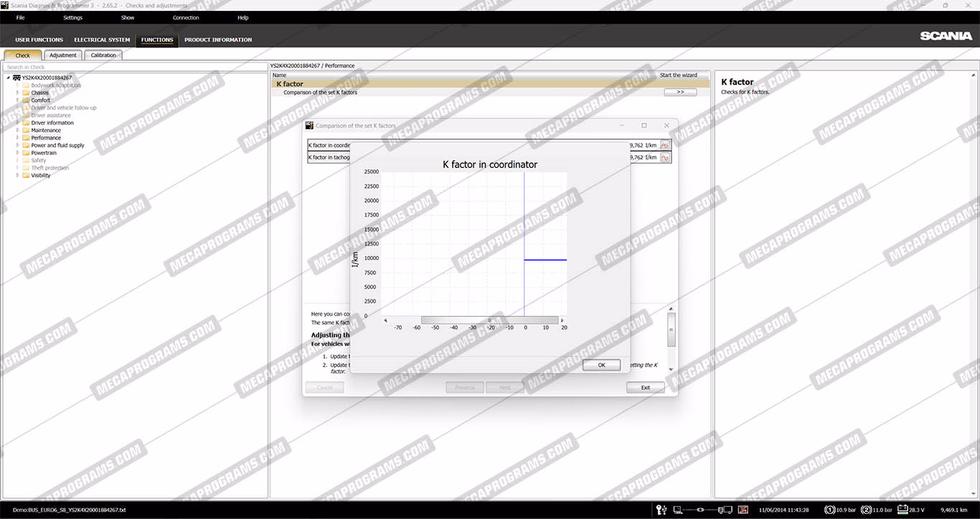Click the Search in Check field
Viewport: 980px width, 519px height.
[135, 67]
